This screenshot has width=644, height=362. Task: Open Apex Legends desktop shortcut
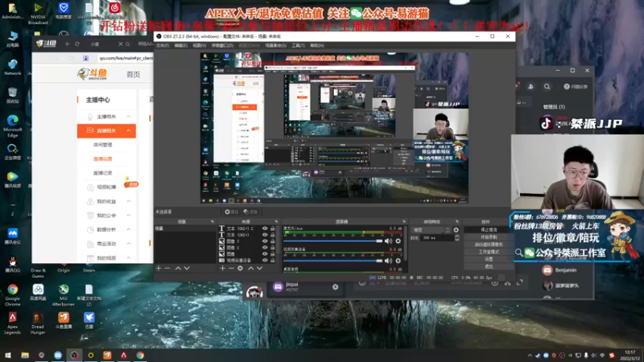point(12,323)
